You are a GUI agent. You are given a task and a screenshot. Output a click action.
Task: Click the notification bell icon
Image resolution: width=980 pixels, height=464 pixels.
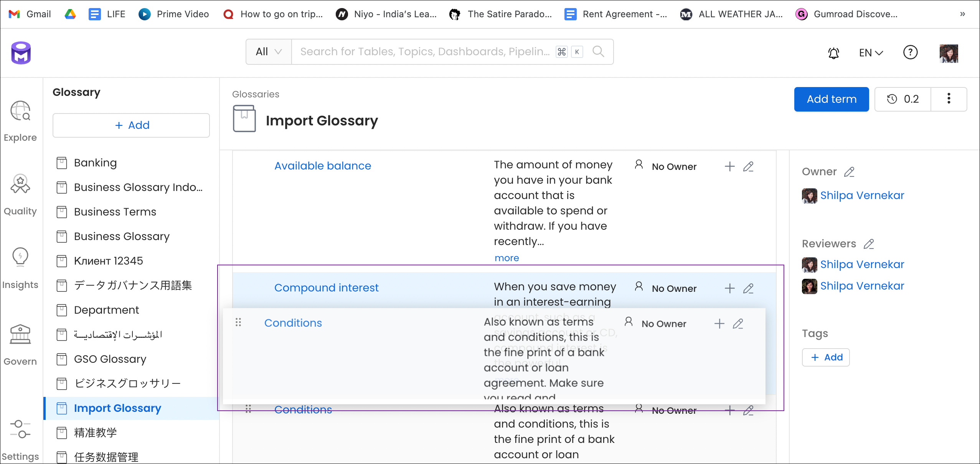pos(833,53)
